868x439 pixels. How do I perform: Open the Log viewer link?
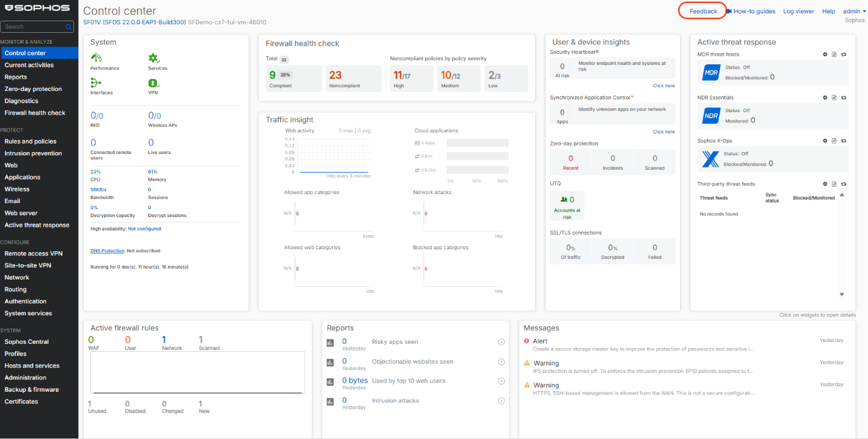(x=798, y=11)
